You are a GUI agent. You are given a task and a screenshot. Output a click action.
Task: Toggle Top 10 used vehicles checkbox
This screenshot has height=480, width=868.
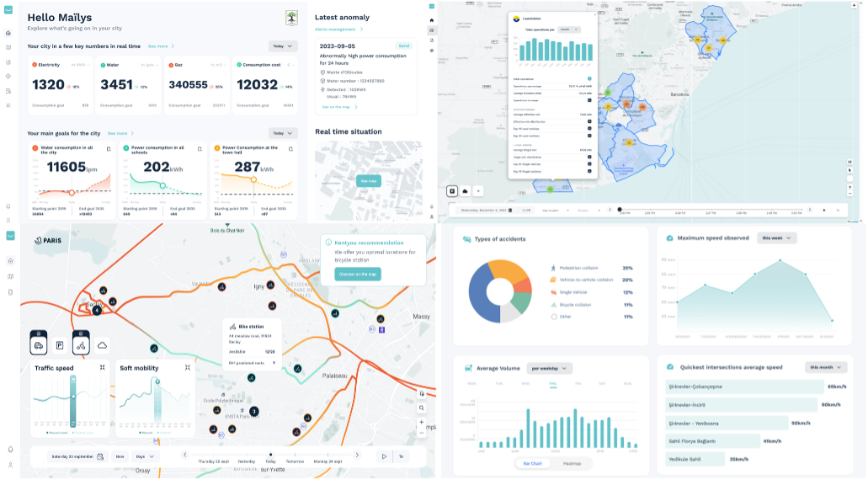[589, 129]
